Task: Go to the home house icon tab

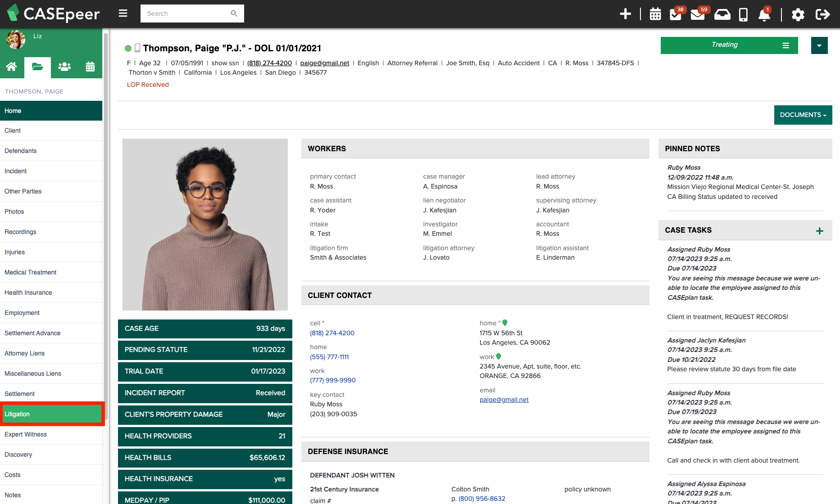Action: point(12,67)
